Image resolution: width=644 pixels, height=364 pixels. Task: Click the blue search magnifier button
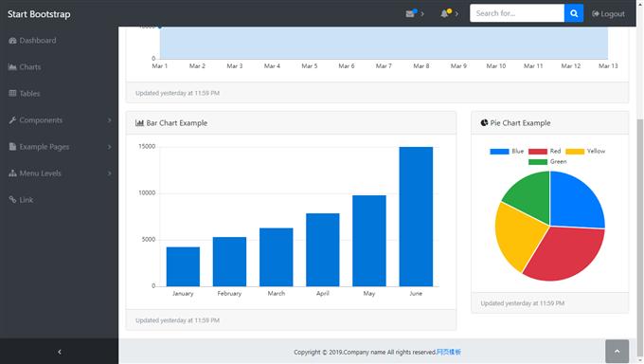(574, 13)
